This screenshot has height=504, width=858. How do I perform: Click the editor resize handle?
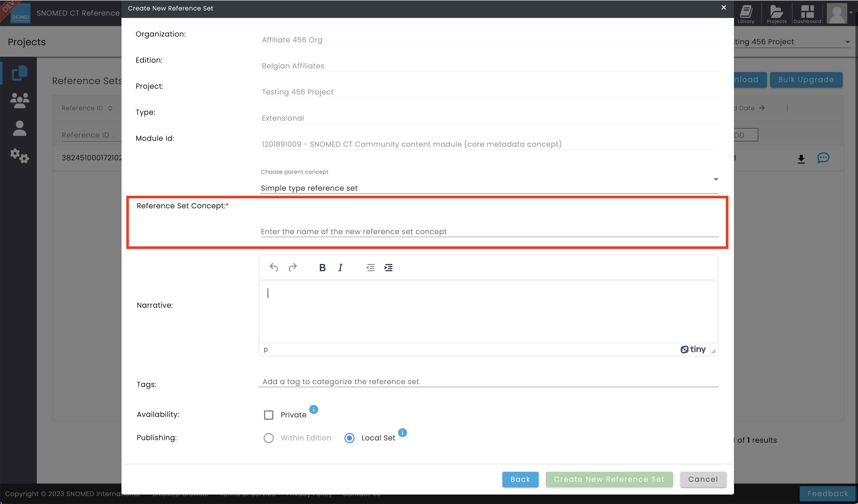[713, 351]
